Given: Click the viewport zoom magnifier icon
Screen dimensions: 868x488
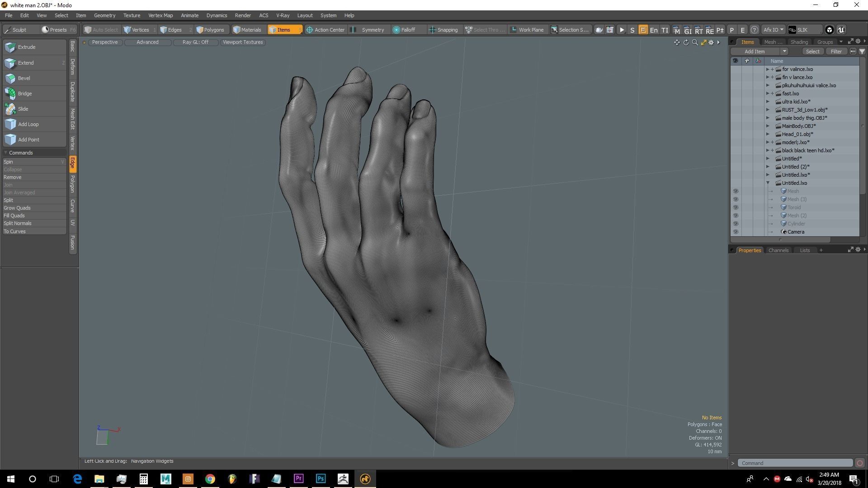Looking at the screenshot, I should (695, 42).
